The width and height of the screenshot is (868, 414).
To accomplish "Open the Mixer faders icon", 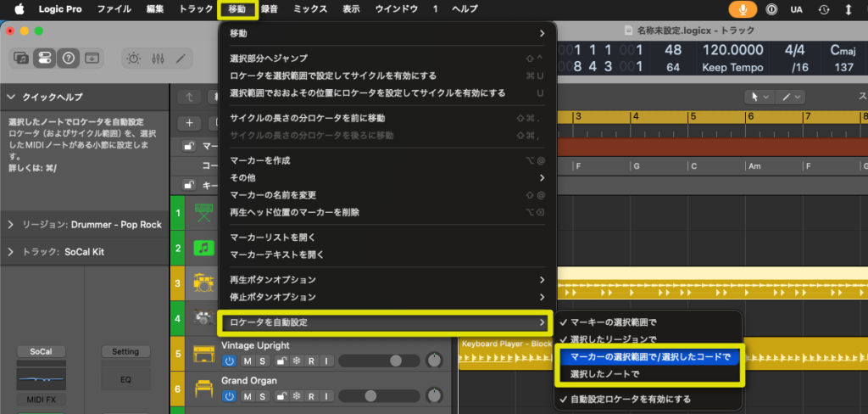I will 157,58.
